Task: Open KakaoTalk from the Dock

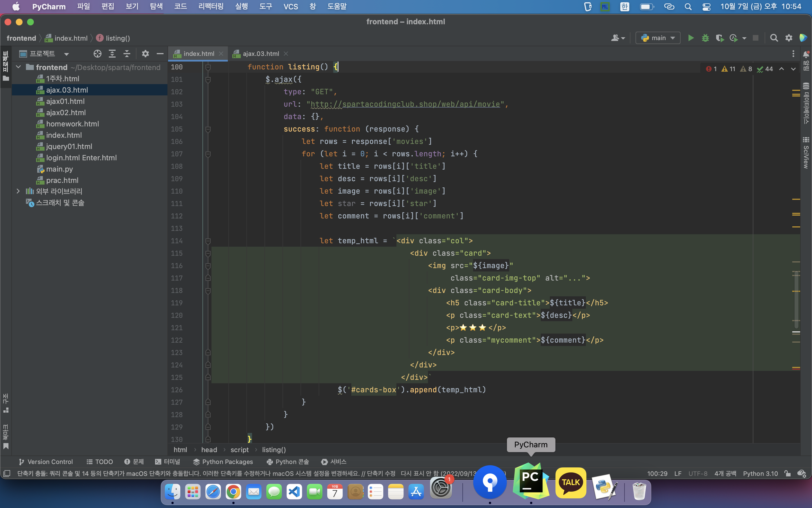Action: pos(571,483)
